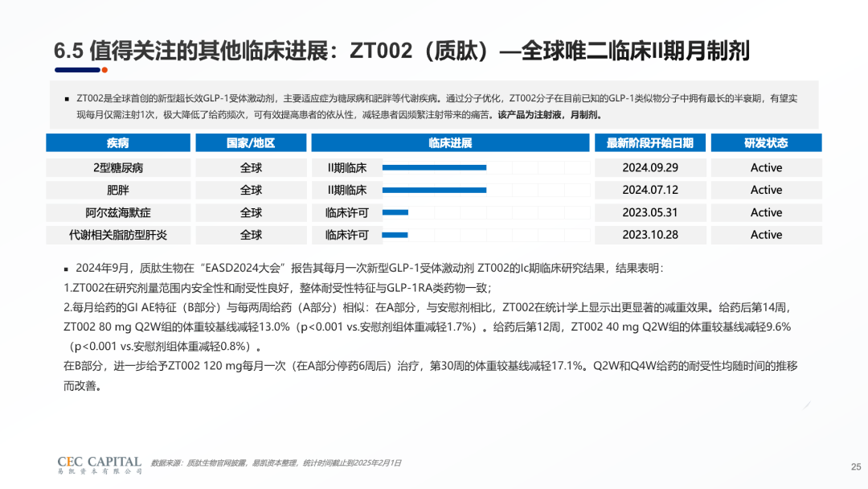Select the 2型糖尿病 disease cell
The image size is (868, 489).
pyautogui.click(x=118, y=168)
